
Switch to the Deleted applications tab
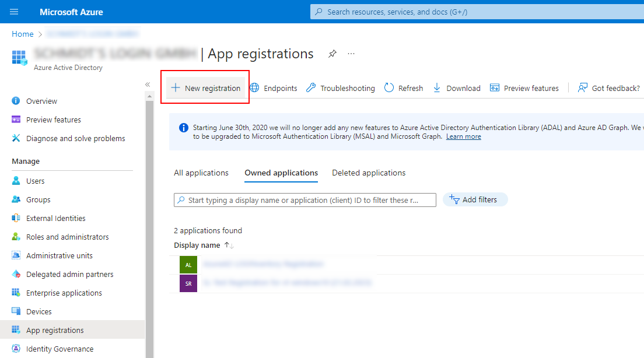pyautogui.click(x=369, y=173)
